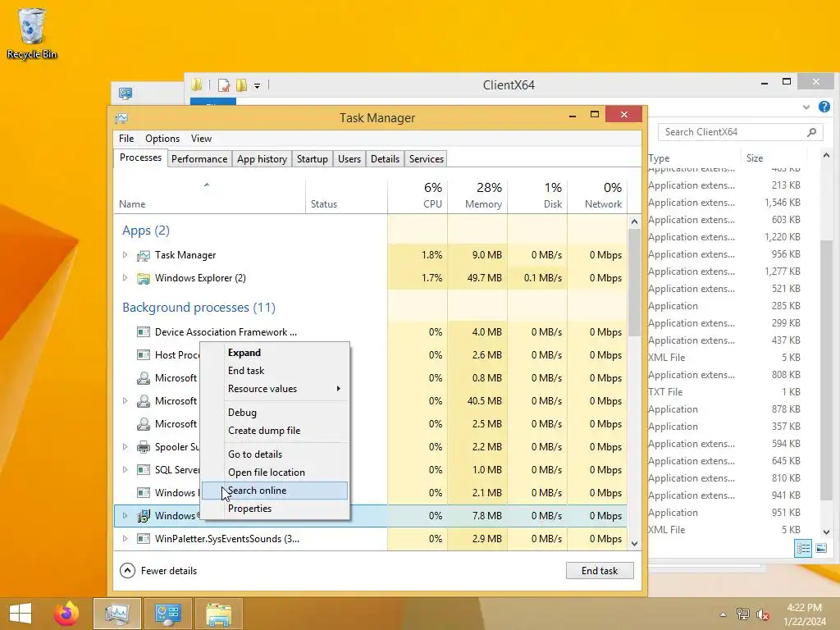Expand the Spooler SubSystem process group
Screen dimensions: 840x630
click(x=125, y=447)
